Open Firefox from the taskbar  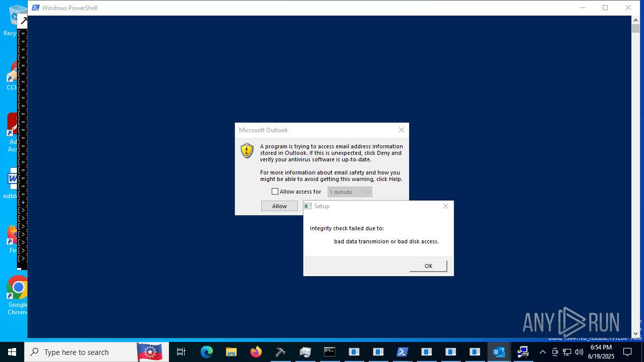pyautogui.click(x=256, y=352)
